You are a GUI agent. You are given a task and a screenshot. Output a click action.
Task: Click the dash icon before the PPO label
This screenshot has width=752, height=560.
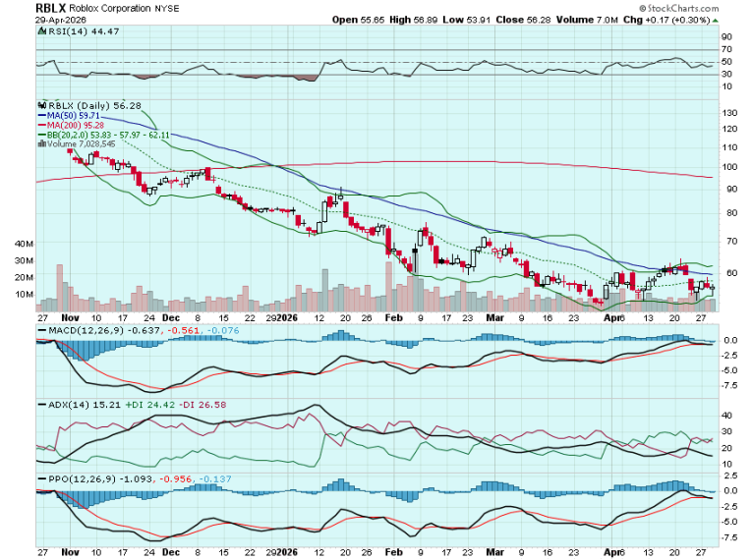click(x=40, y=476)
